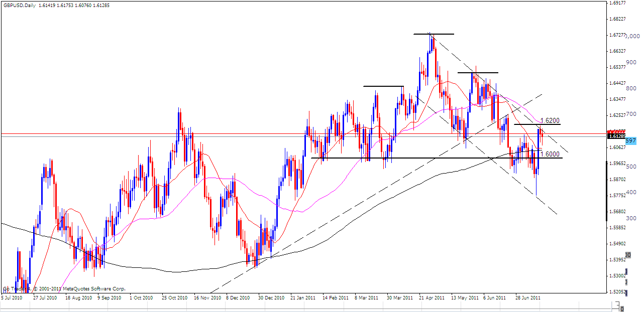The width and height of the screenshot is (644, 312).
Task: Click the blue 597 label by the price axis
Action: tap(630, 141)
